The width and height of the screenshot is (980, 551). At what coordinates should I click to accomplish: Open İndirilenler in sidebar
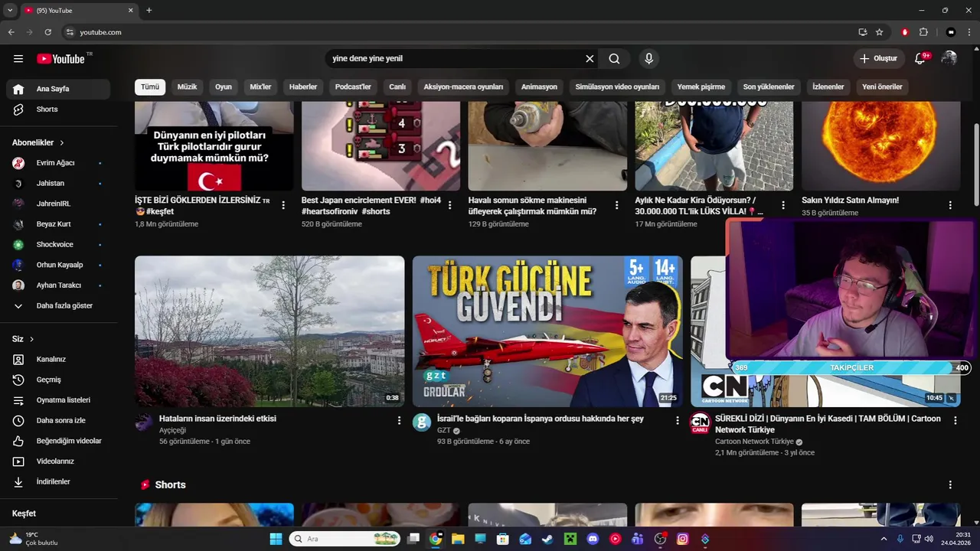[x=58, y=482]
